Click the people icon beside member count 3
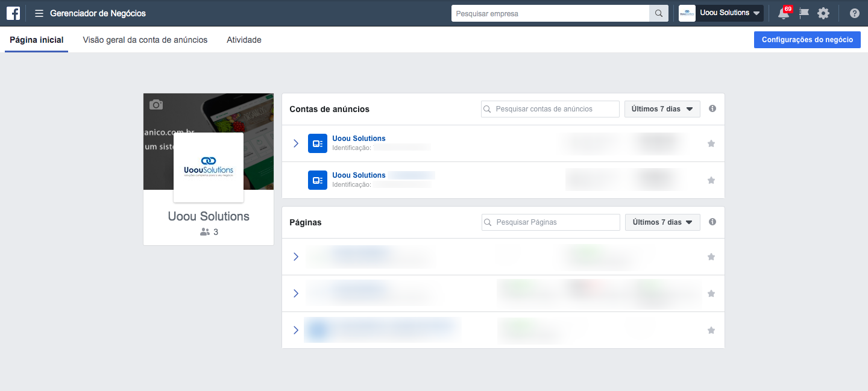This screenshot has height=391, width=868. [x=205, y=232]
